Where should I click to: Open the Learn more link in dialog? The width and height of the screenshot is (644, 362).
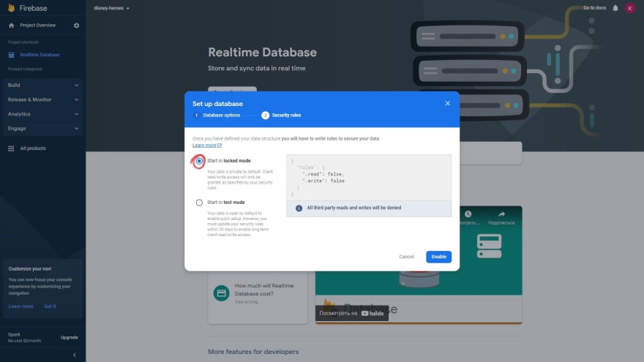[x=204, y=146]
